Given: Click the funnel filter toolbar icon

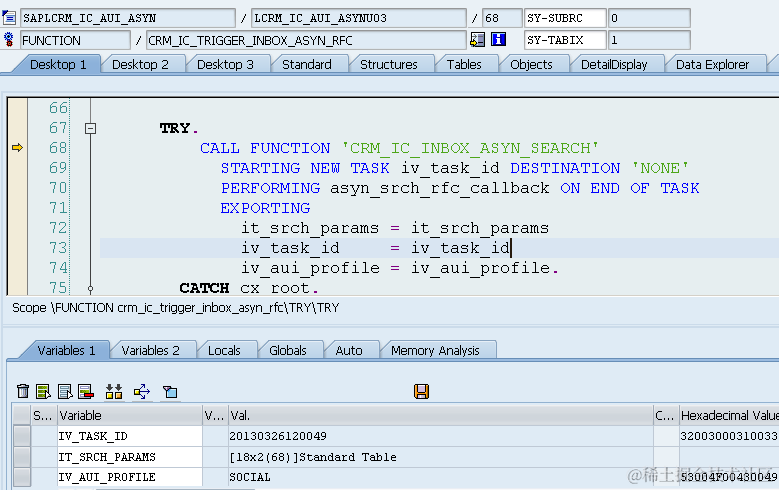Looking at the screenshot, I should (170, 392).
